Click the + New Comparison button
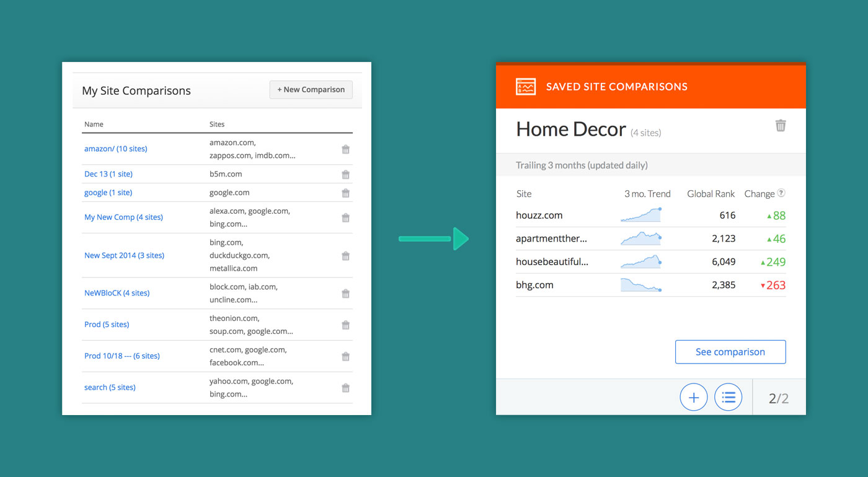Screen dimensions: 868x477 tap(311, 90)
